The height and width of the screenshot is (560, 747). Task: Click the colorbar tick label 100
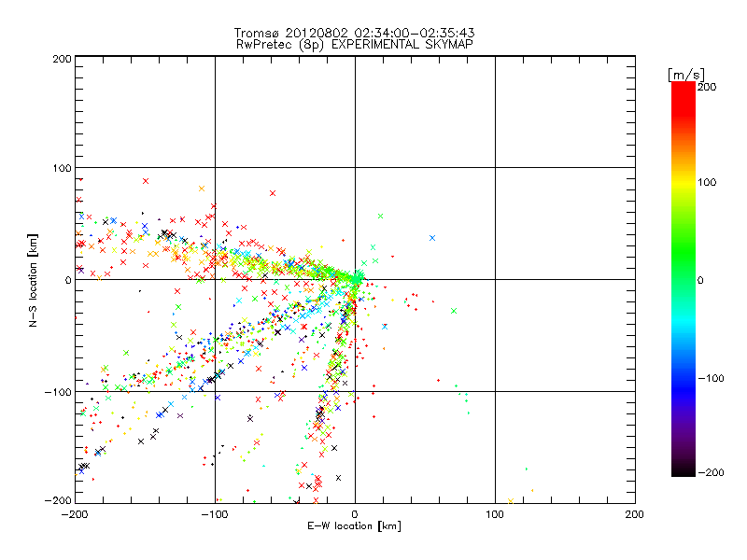(709, 181)
